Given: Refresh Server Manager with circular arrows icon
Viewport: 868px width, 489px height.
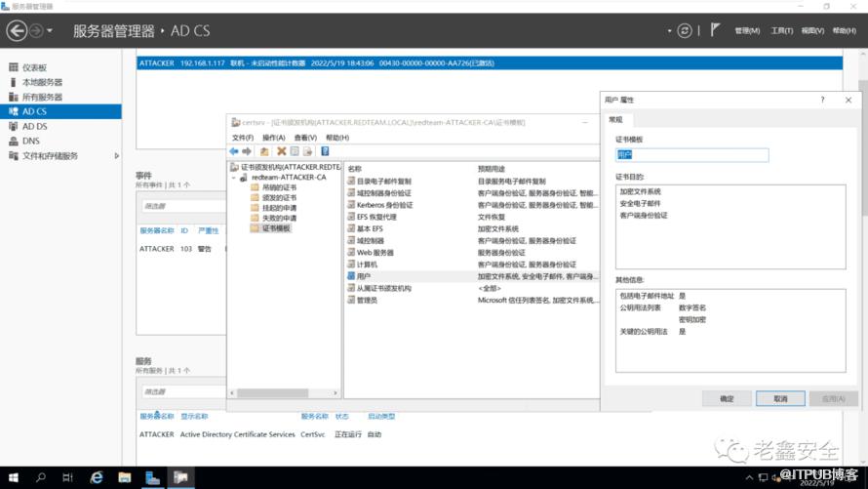Looking at the screenshot, I should 685,30.
